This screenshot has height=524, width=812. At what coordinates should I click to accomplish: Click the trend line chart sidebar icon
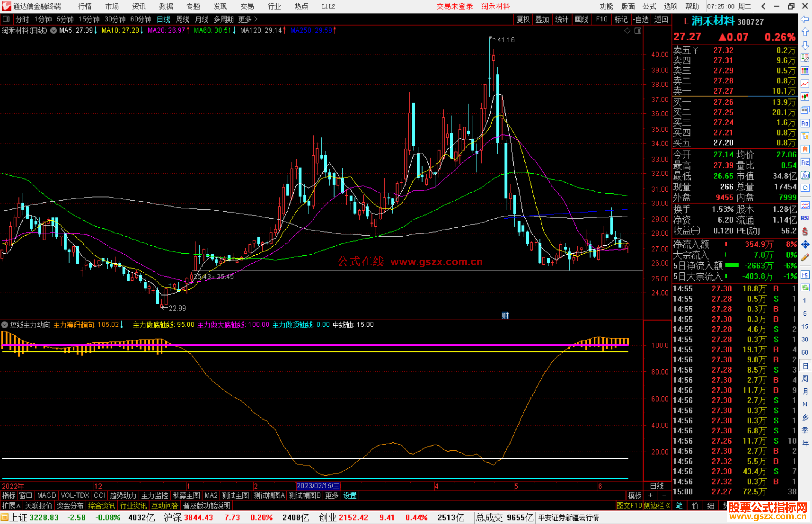tap(805, 84)
